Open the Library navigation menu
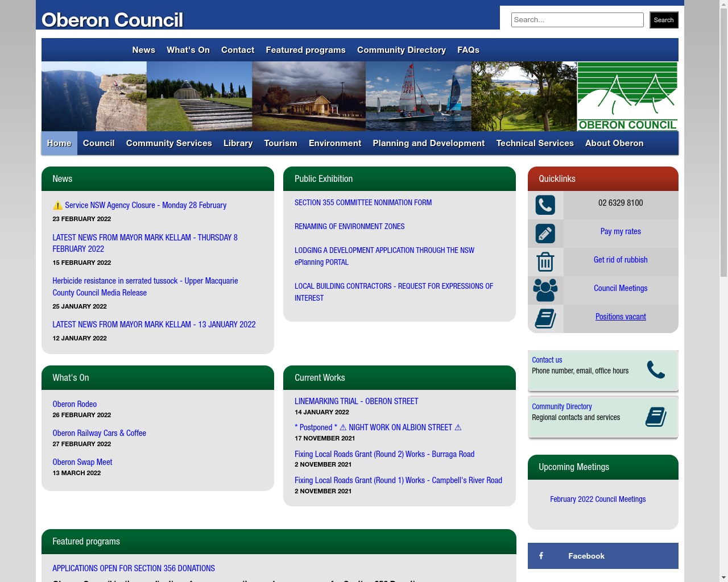 click(238, 143)
